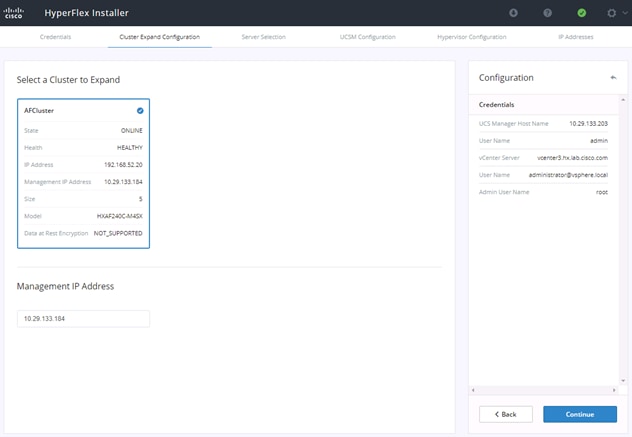Open the help question mark icon
Image resolution: width=632 pixels, height=437 pixels.
(x=547, y=13)
